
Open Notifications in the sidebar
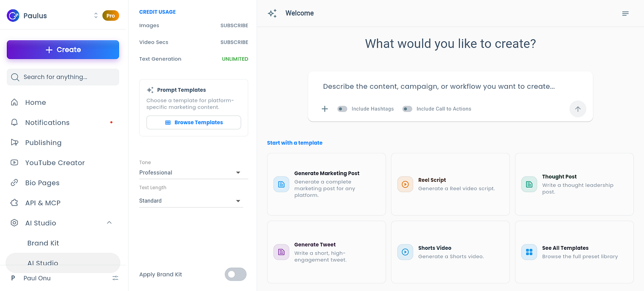tap(63, 123)
